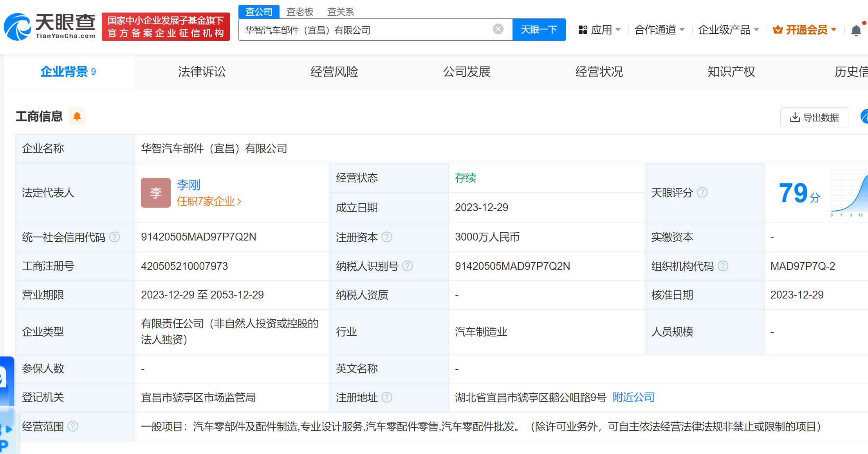Open the 附近公司 link
Viewport: 868px width, 454px height.
tap(633, 397)
